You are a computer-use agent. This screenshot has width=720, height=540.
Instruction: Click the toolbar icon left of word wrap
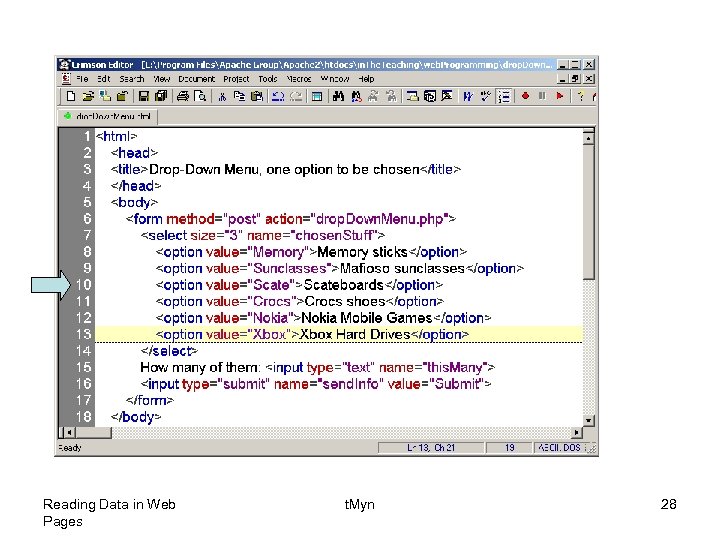click(447, 96)
